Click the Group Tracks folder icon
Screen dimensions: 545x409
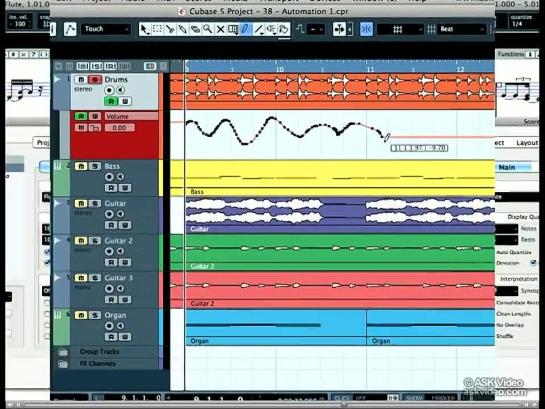click(x=63, y=352)
